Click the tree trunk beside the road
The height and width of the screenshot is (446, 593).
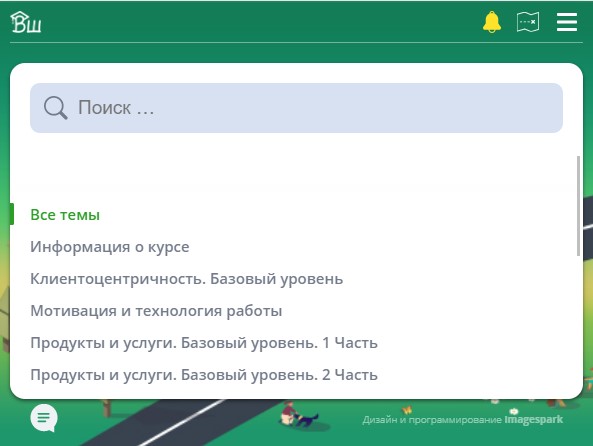[107, 408]
